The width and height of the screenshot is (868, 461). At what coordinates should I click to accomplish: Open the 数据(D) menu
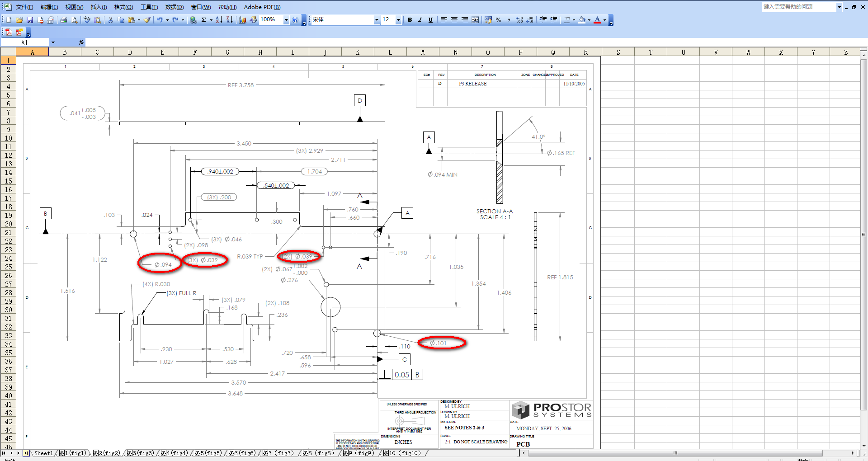174,7
